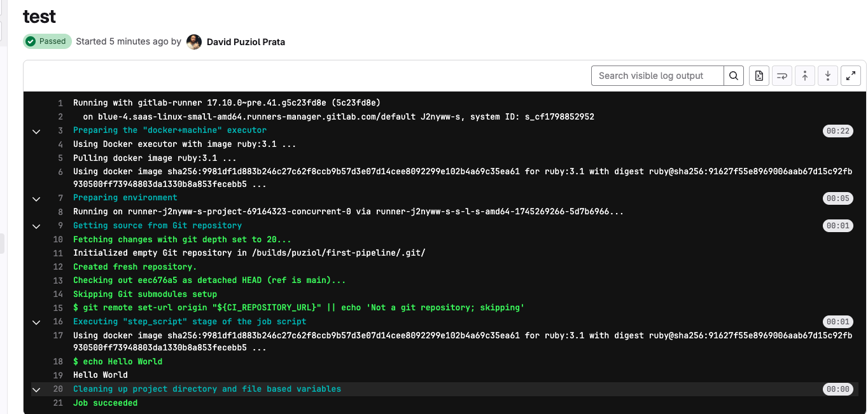Collapse the Preparing docker+machine executor section
This screenshot has width=868, height=414.
[x=36, y=131]
